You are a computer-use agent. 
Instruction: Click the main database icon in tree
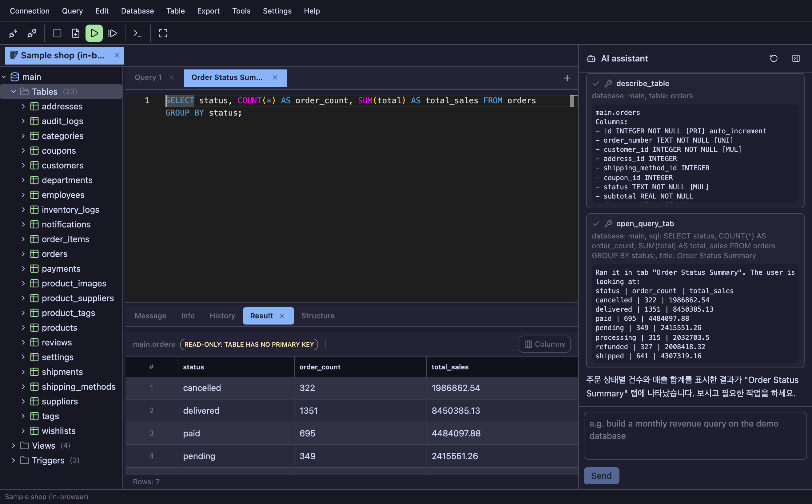[x=15, y=77]
